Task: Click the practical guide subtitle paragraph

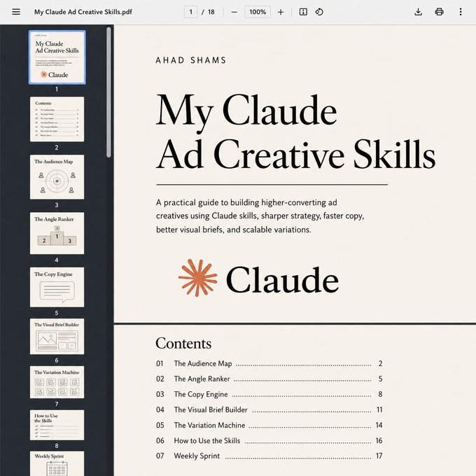Action: [x=260, y=216]
